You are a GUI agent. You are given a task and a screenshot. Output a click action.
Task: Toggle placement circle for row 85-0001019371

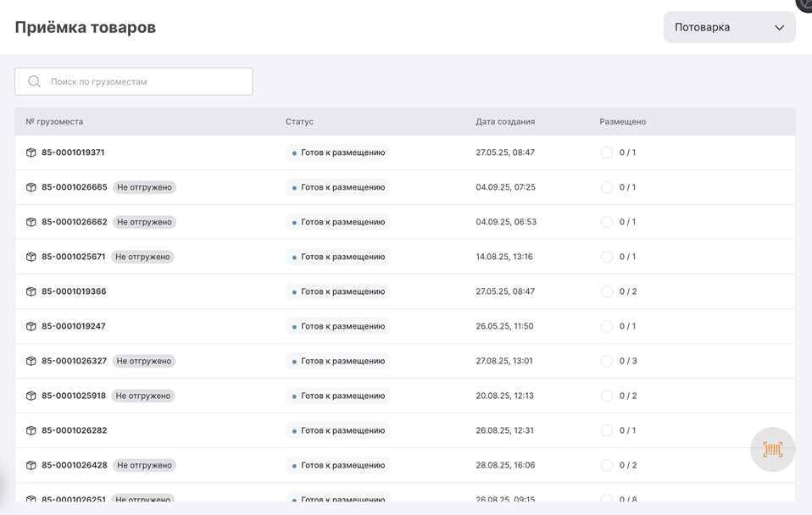(607, 153)
